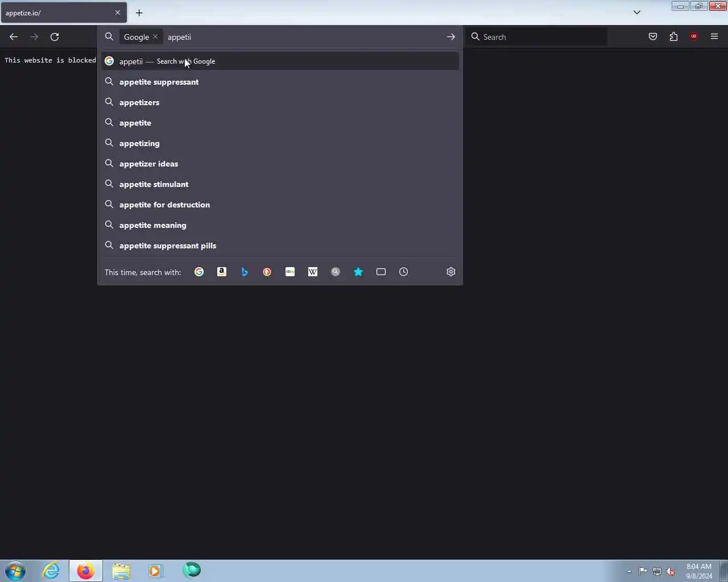
Task: Open a new tab
Action: [139, 13]
